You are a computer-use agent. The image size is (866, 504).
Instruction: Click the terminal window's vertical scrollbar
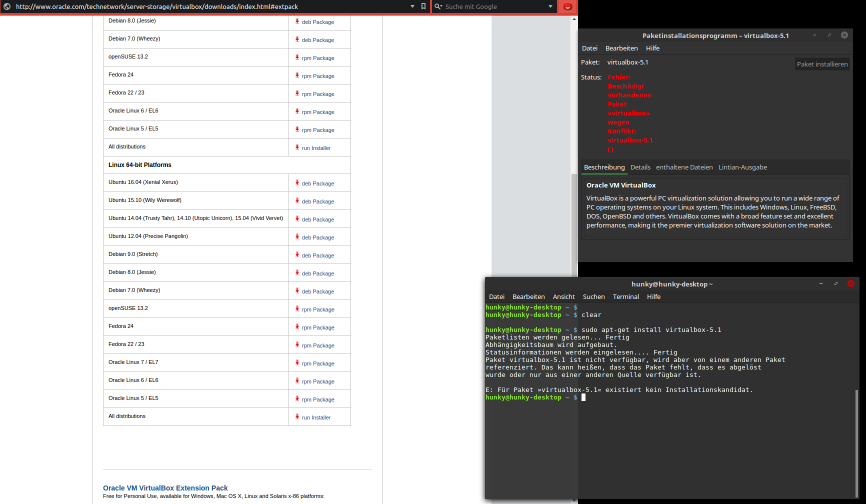click(856, 442)
